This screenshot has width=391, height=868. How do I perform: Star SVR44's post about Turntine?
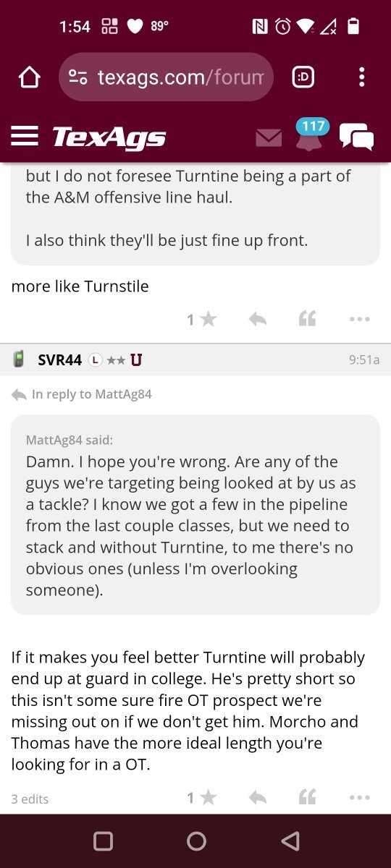(202, 798)
